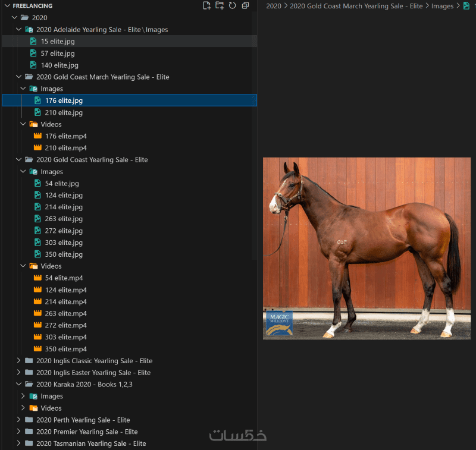Refresh the explorer tree
This screenshot has width=476, height=450.
pyautogui.click(x=232, y=5)
